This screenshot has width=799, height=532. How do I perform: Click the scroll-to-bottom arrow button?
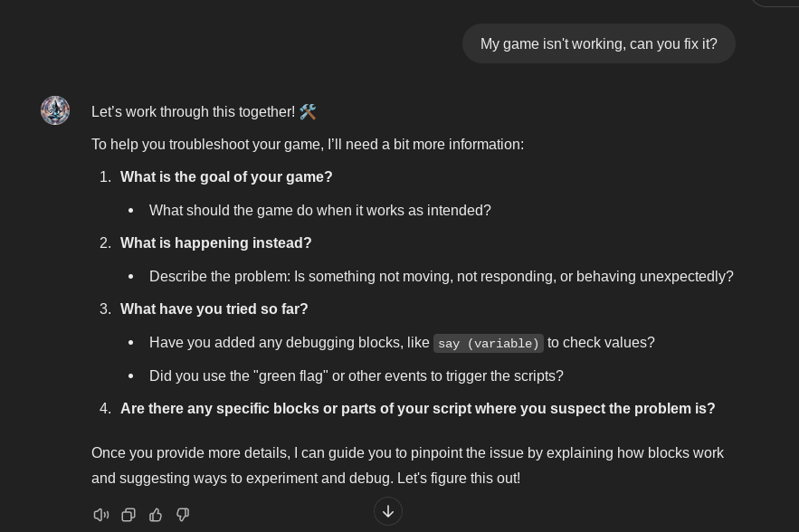point(388,511)
